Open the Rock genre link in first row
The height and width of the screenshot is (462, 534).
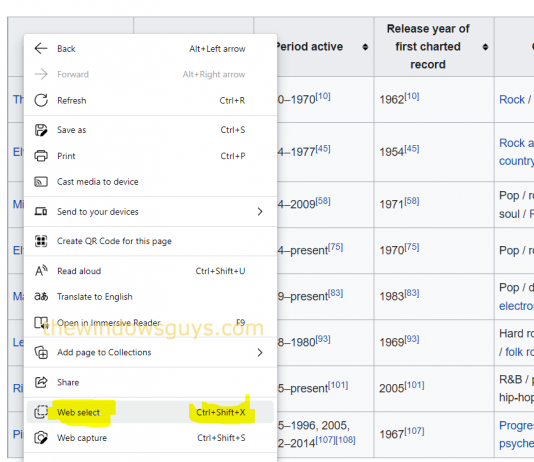(x=512, y=99)
